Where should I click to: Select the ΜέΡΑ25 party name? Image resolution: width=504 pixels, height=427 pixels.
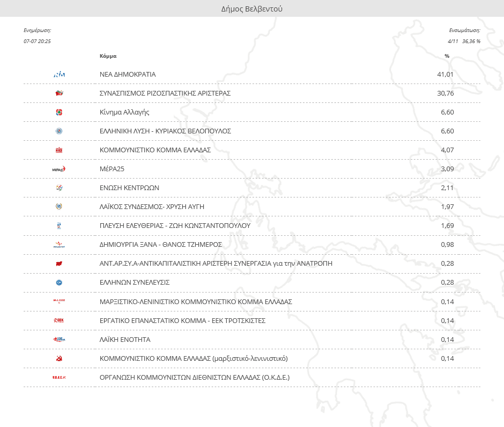pyautogui.click(x=112, y=169)
